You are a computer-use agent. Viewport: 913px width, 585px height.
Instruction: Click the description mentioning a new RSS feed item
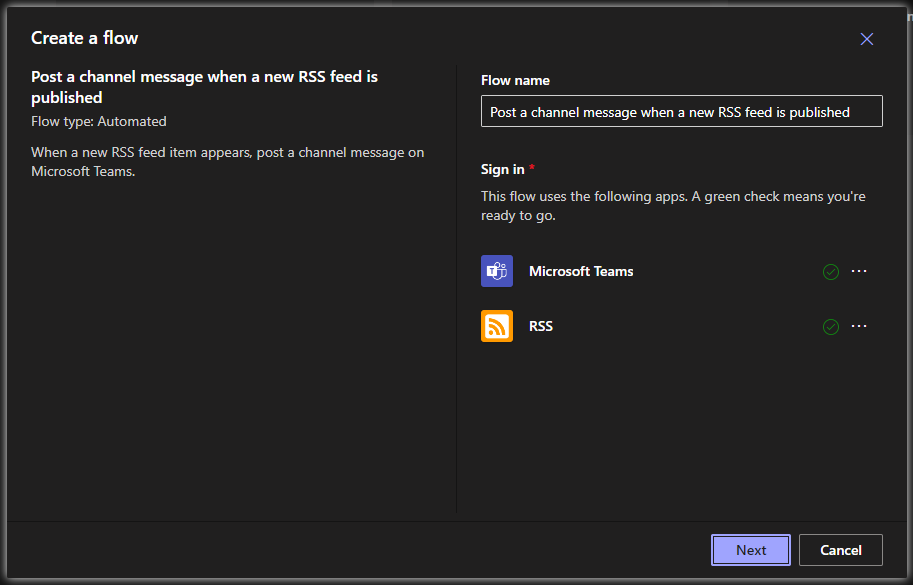point(227,162)
